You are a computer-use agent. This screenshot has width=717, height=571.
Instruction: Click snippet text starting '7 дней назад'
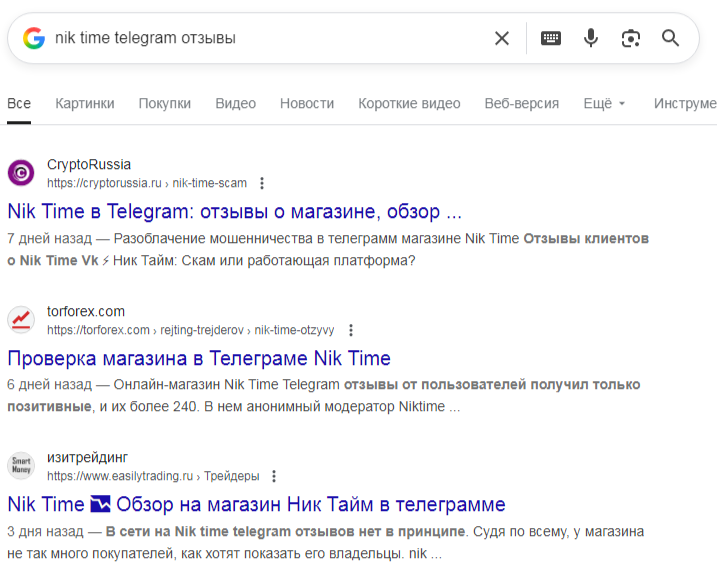point(328,250)
